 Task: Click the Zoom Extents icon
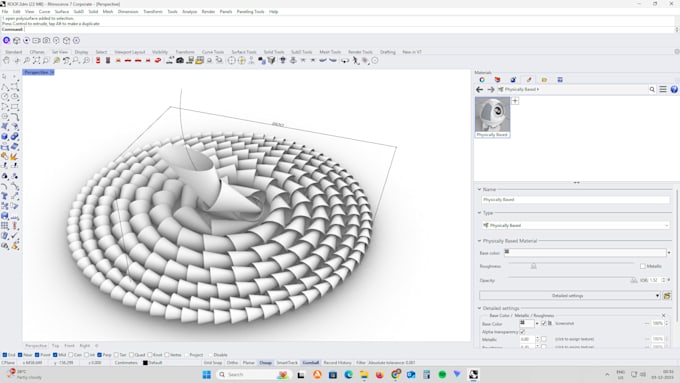(36, 60)
